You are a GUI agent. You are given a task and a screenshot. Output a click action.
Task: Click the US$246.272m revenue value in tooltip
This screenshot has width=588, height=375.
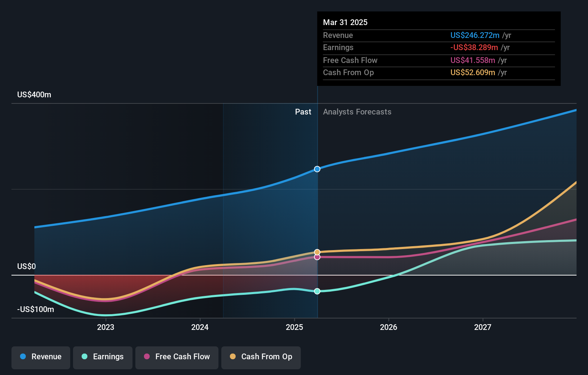474,35
